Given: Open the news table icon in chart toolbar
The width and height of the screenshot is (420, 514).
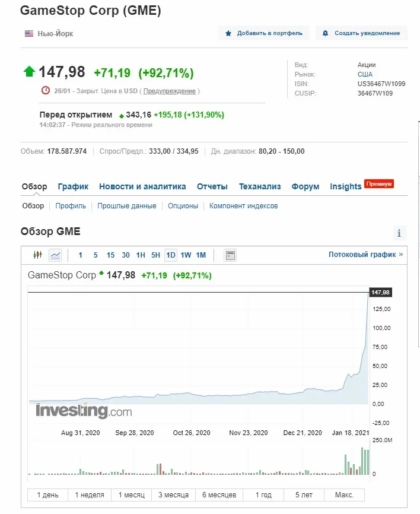Looking at the screenshot, I should pos(230,255).
